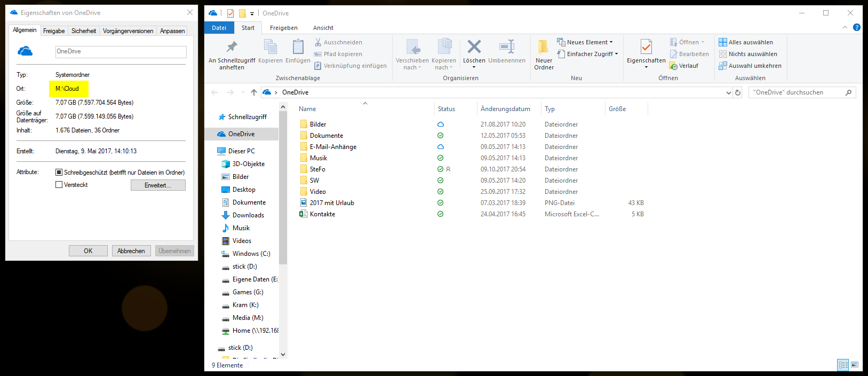Click the folder name field OneDrive
Image resolution: width=868 pixels, height=376 pixels.
121,52
